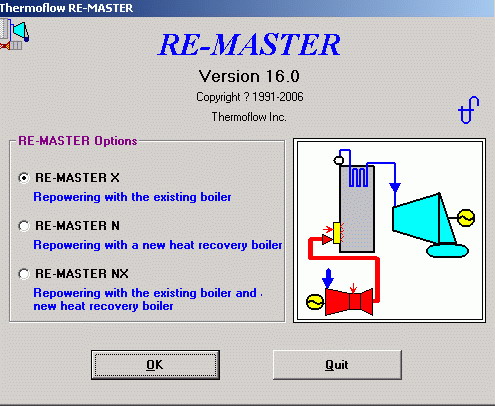Click the cyan condenser below steam turbine
This screenshot has height=406, width=495.
tap(448, 250)
